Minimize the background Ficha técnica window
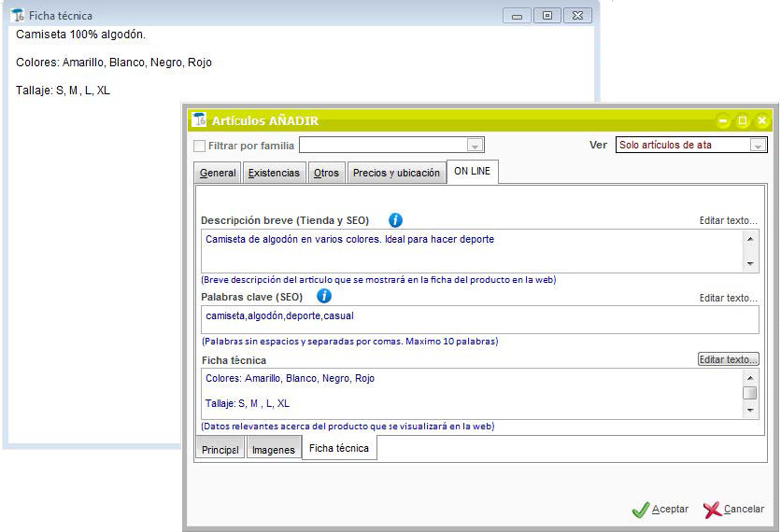Screen dimensions: 781x532 click(517, 16)
